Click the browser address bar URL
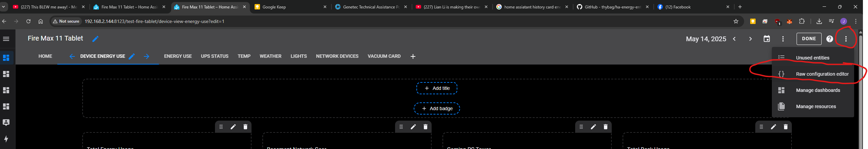This screenshot has height=149, width=868. (x=154, y=21)
